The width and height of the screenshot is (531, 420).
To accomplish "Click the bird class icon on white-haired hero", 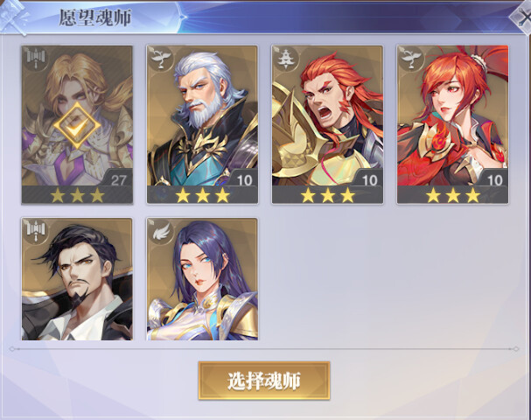I will [x=161, y=59].
